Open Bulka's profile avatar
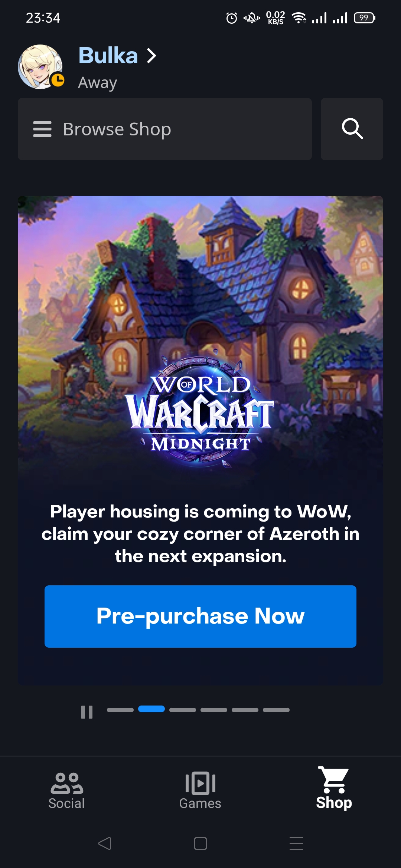 point(40,67)
